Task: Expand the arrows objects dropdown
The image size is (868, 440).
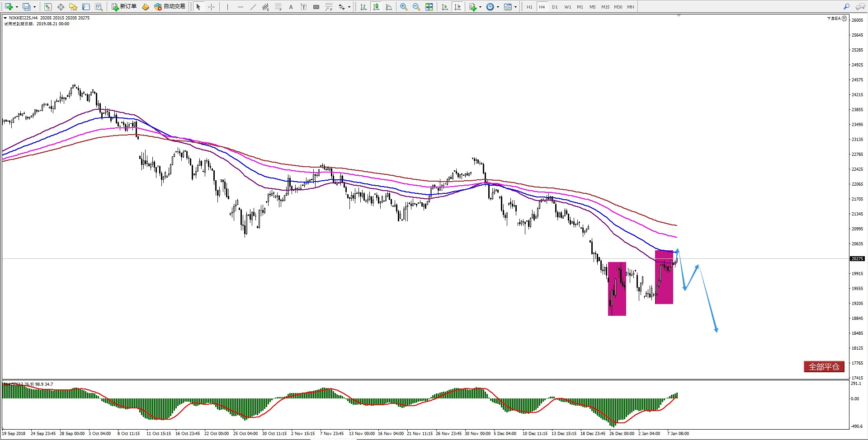Action: tap(349, 7)
